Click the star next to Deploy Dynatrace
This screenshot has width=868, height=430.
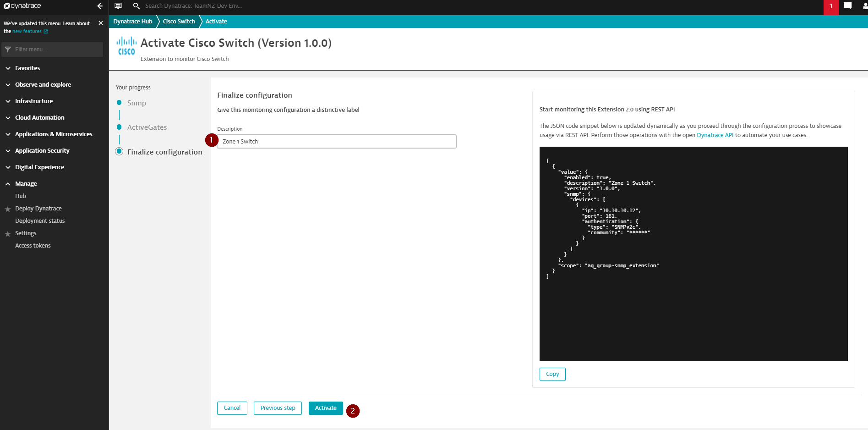(8, 209)
